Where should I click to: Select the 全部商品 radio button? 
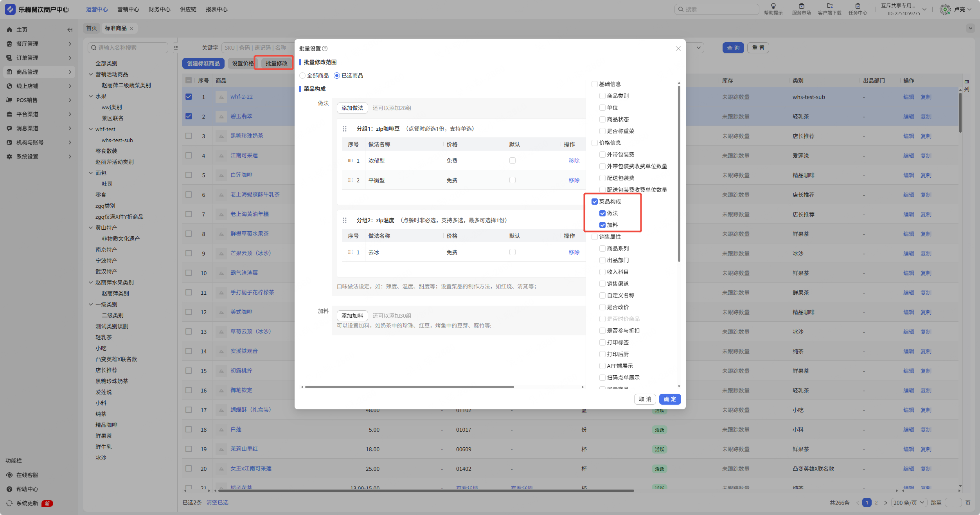[x=302, y=76]
